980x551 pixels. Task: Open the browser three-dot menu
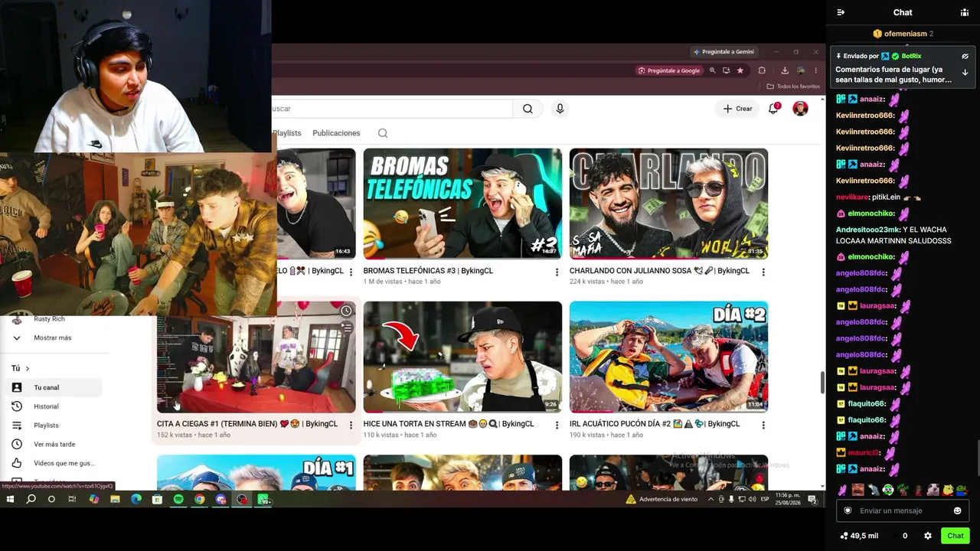pos(816,70)
